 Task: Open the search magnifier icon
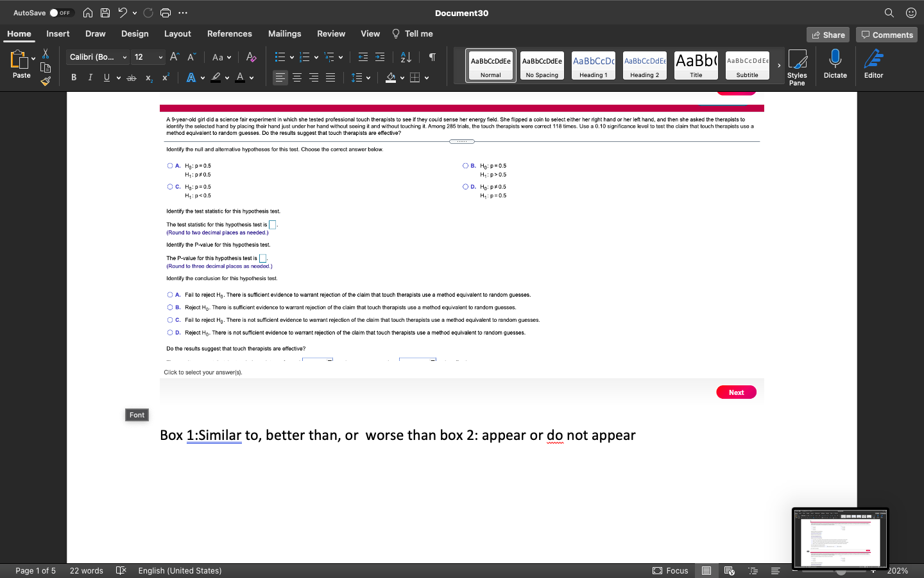click(889, 13)
